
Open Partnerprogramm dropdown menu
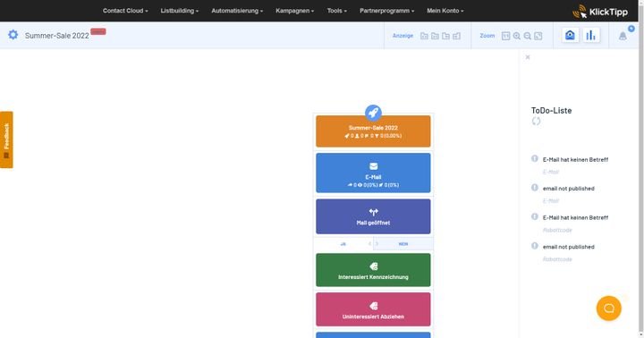coord(387,11)
